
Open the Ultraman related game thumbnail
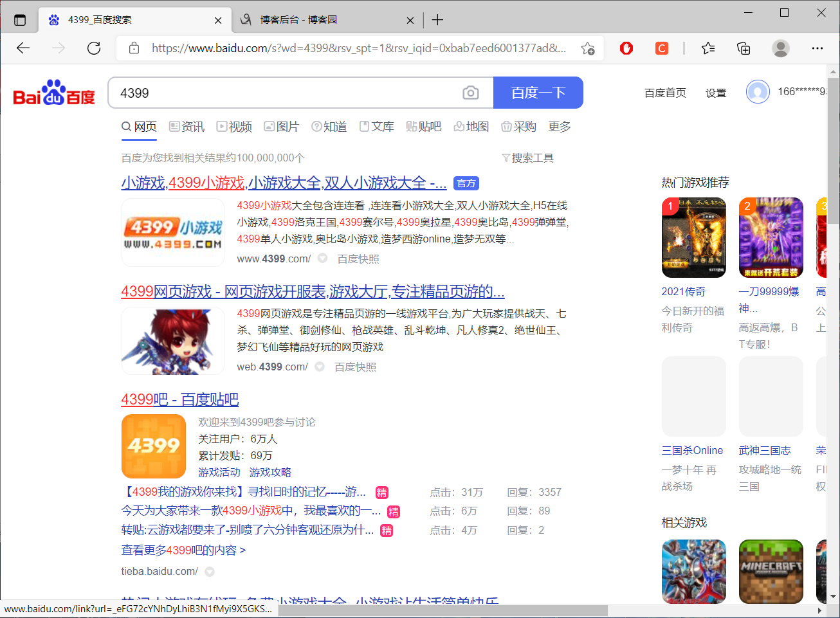click(694, 571)
